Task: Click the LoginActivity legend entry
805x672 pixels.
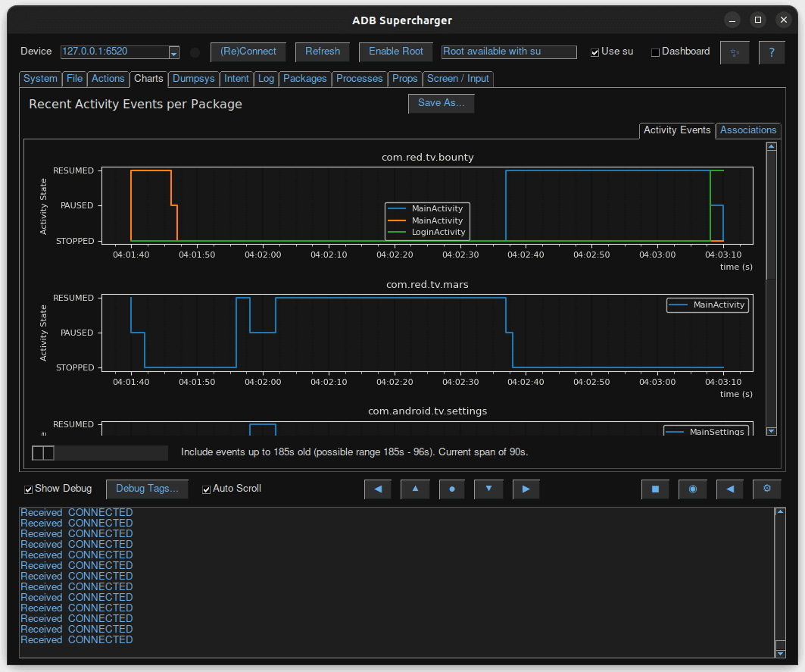Action: [427, 233]
